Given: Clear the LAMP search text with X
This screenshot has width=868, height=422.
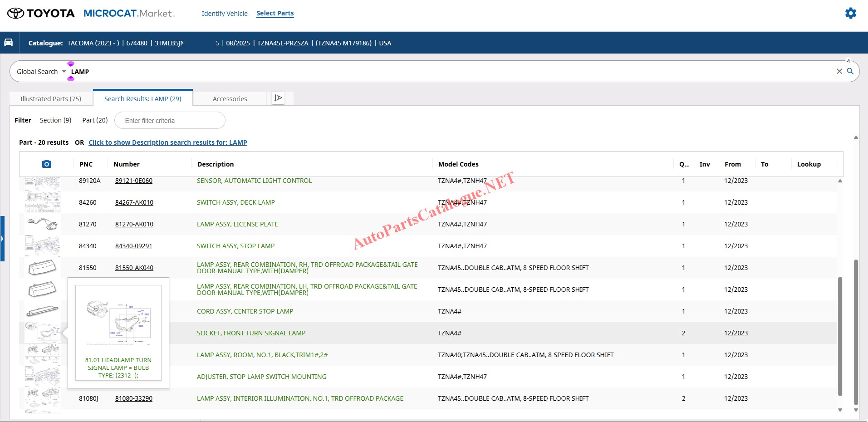Looking at the screenshot, I should [839, 71].
